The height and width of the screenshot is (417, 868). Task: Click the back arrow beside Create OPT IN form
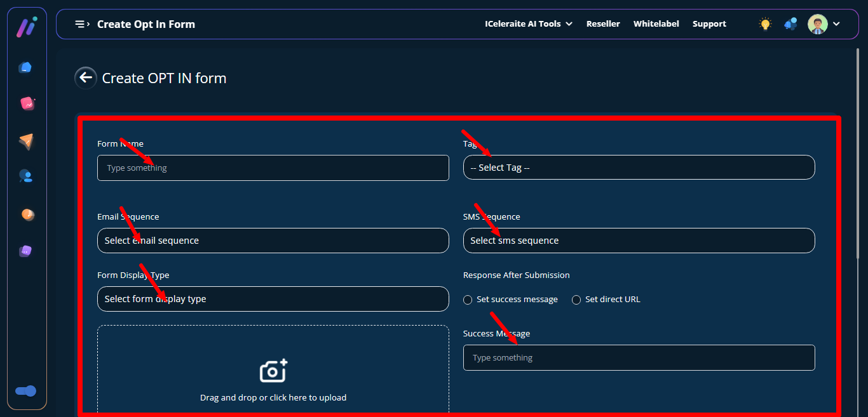pyautogui.click(x=86, y=78)
